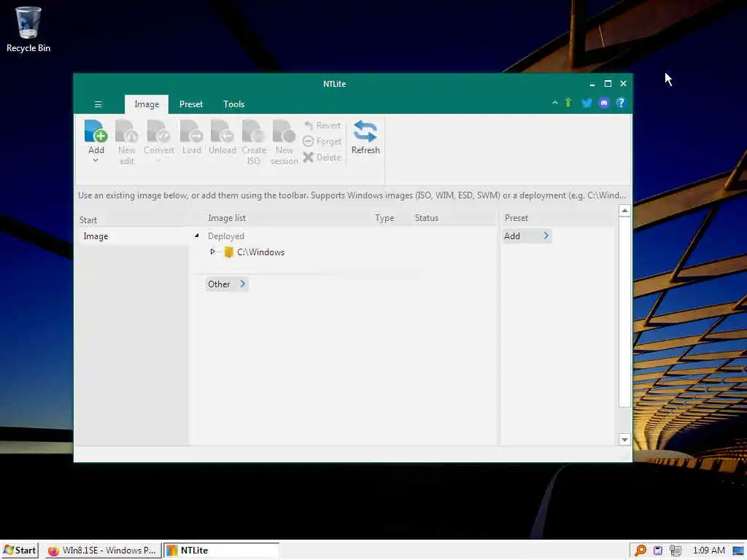747x560 pixels.
Task: Open the Recycle Bin desktop icon
Action: pos(28,29)
